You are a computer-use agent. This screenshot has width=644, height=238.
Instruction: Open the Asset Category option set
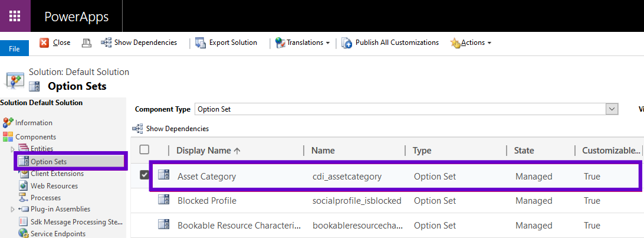[x=206, y=177]
